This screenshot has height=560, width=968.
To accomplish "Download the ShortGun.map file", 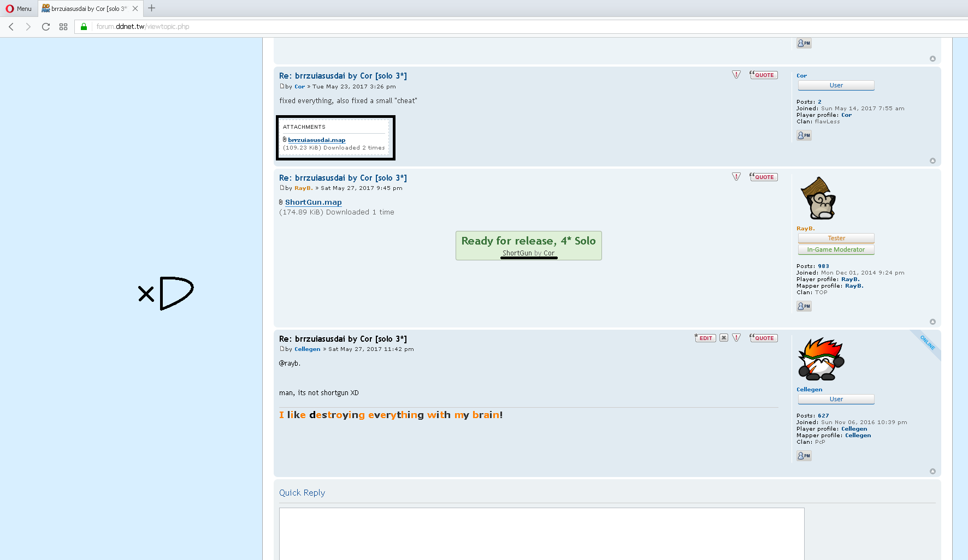I will pyautogui.click(x=313, y=202).
